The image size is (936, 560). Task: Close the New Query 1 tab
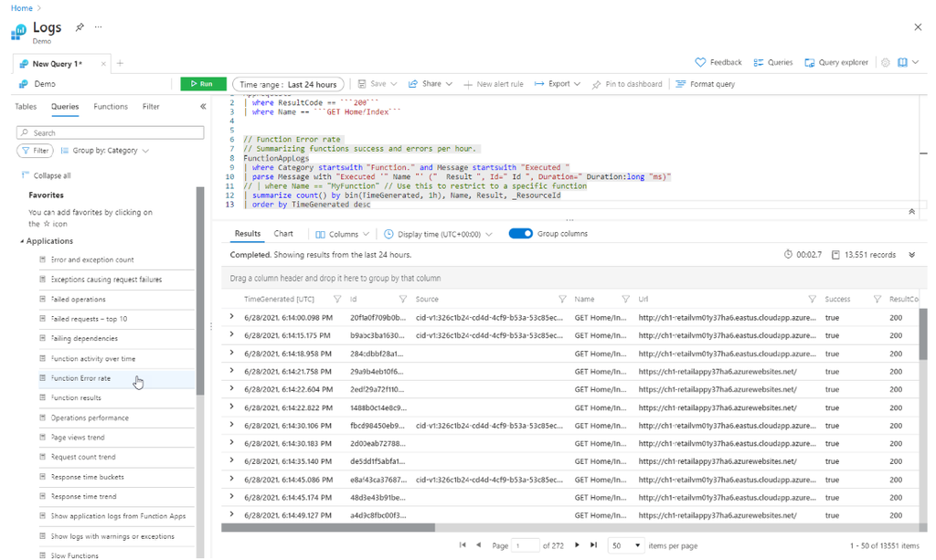103,64
